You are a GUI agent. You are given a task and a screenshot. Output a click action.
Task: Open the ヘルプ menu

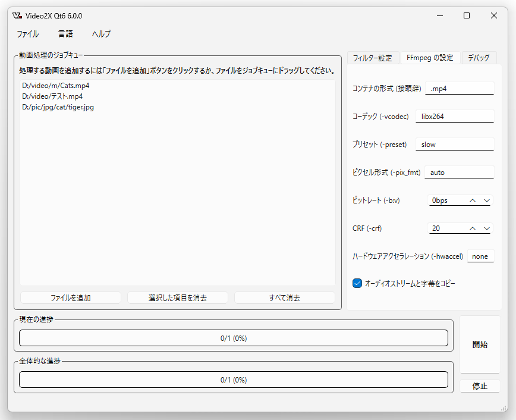(x=101, y=34)
